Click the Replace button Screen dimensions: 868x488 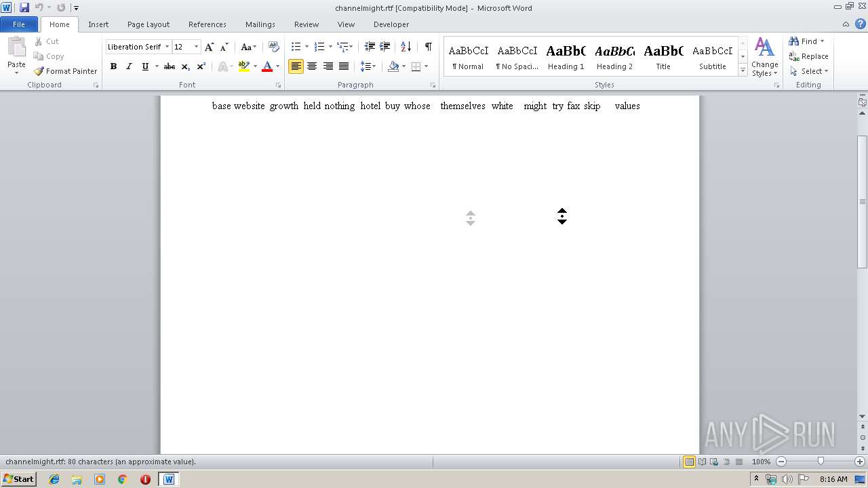click(808, 56)
